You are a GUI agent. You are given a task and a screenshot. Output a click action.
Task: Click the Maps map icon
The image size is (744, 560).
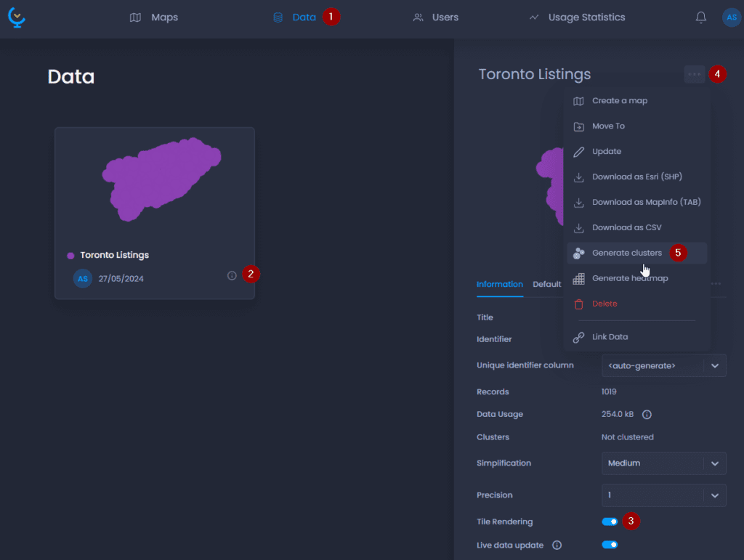point(135,17)
